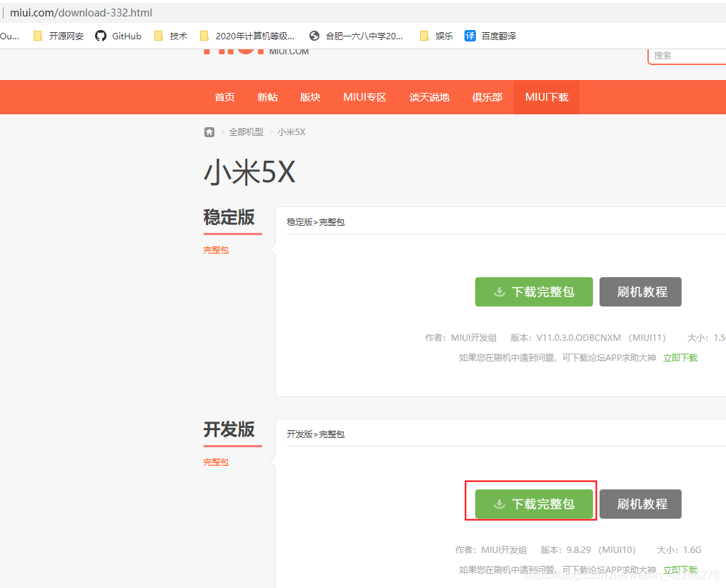Click the 稳定版 section heading
726x588 pixels.
click(x=229, y=216)
